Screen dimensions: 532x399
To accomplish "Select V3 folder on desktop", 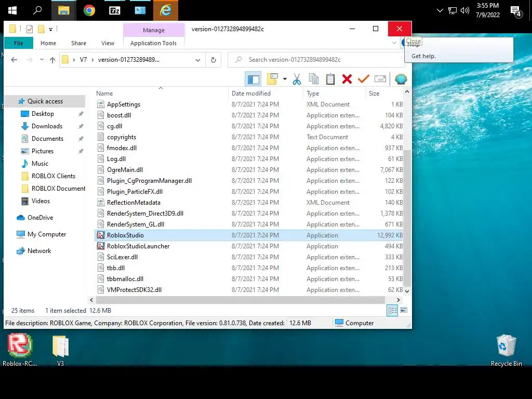I will [60, 351].
